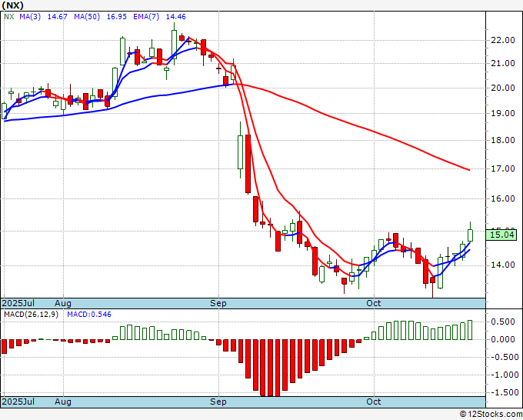The height and width of the screenshot is (420, 523).
Task: Click the Aug label on MACD axis
Action: (x=63, y=402)
